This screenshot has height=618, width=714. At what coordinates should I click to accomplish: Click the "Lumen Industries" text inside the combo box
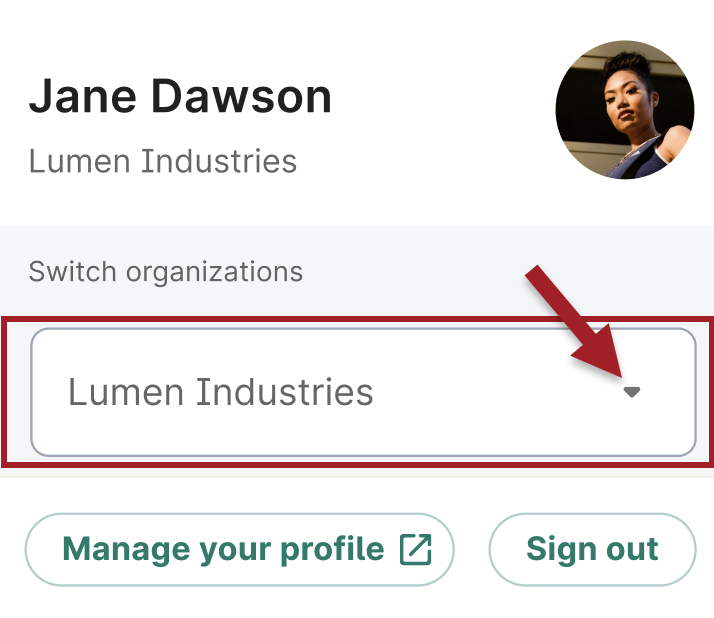[x=220, y=392]
